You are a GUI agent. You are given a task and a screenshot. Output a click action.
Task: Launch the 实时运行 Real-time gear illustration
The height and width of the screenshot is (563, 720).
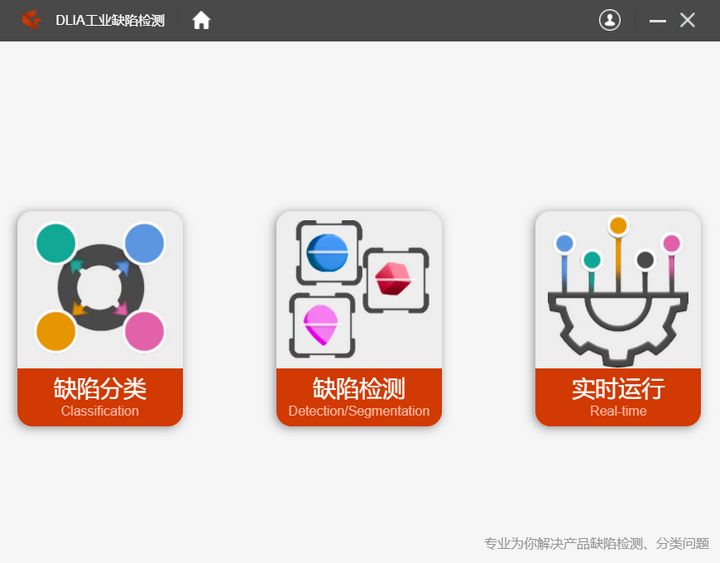click(x=618, y=289)
